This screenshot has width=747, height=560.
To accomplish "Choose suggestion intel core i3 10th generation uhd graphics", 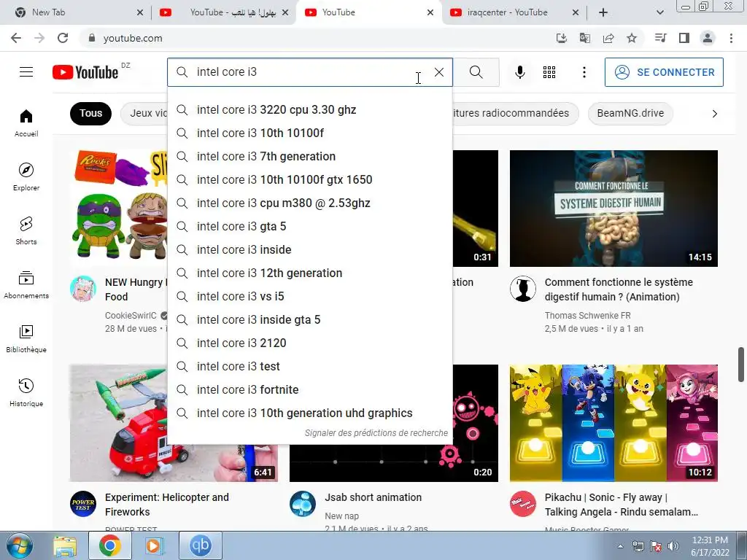I will coord(309,413).
